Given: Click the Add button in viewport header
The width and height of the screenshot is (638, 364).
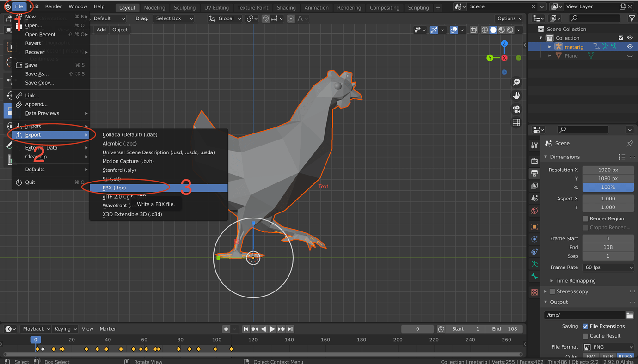Looking at the screenshot, I should coord(101,29).
